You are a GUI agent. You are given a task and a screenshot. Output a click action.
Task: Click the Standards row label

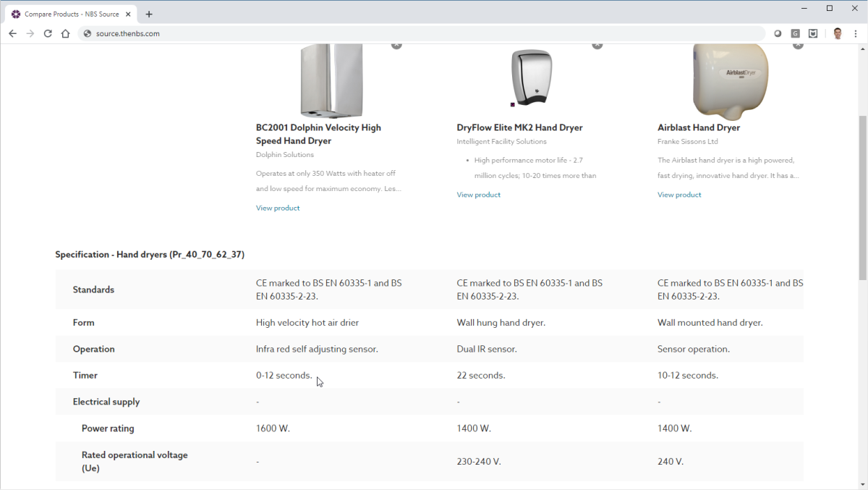tap(93, 290)
